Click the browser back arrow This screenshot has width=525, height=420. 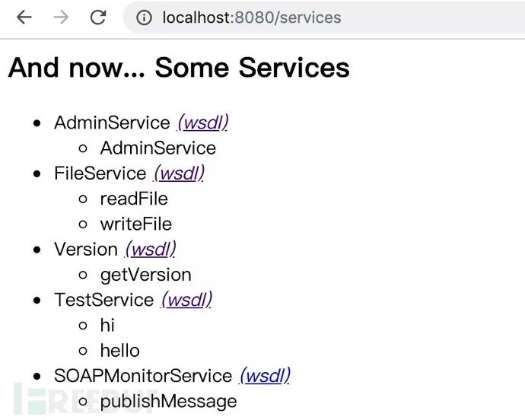pyautogui.click(x=24, y=17)
